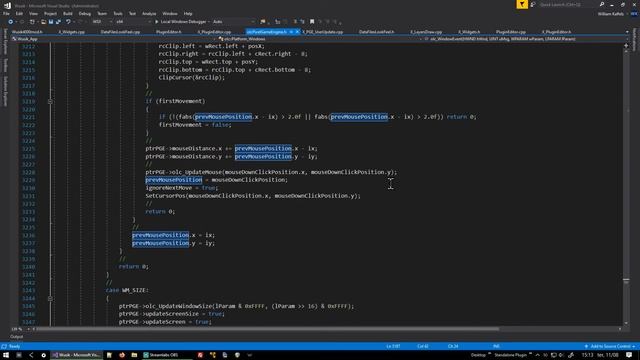Switch to the X_PluginEditor.h tab
The image size is (640, 360).
556,31
